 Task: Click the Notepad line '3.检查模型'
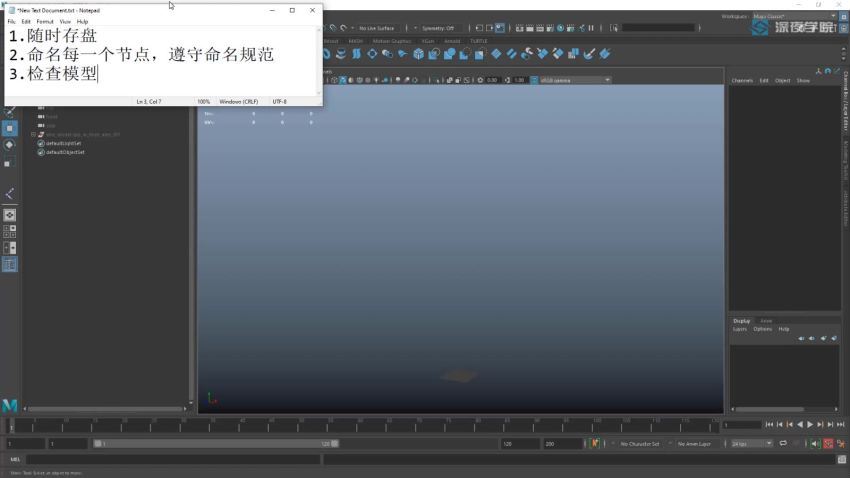click(53, 73)
